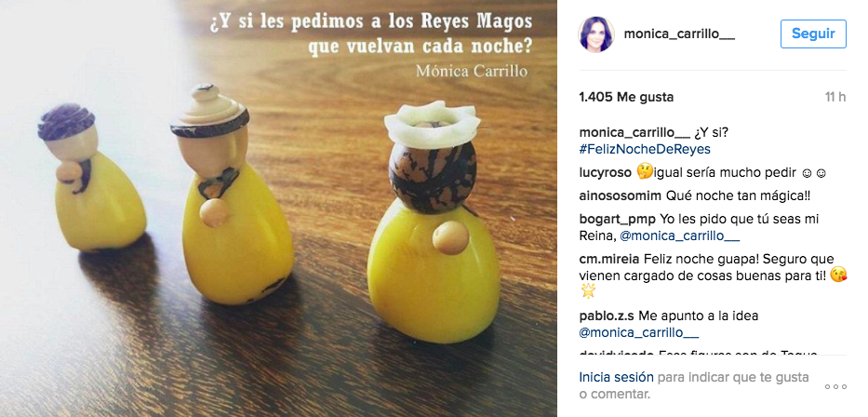
Task: Open ainososomim commenter profile
Action: tap(620, 196)
